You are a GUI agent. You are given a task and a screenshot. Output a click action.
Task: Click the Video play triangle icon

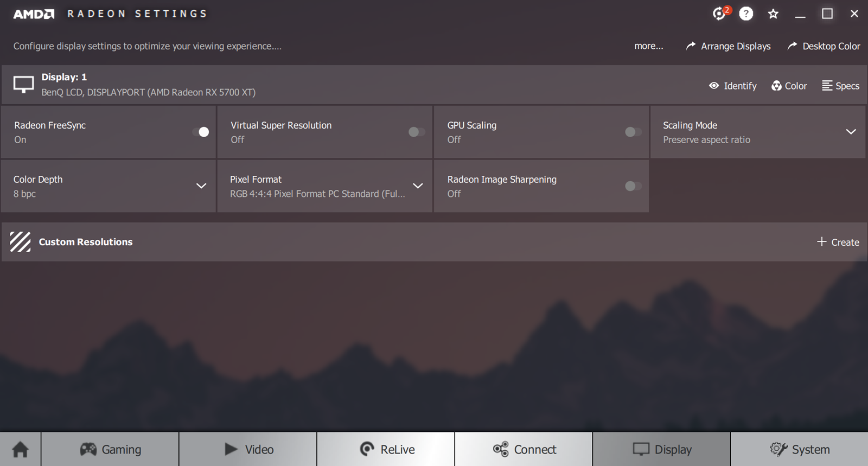[231, 449]
